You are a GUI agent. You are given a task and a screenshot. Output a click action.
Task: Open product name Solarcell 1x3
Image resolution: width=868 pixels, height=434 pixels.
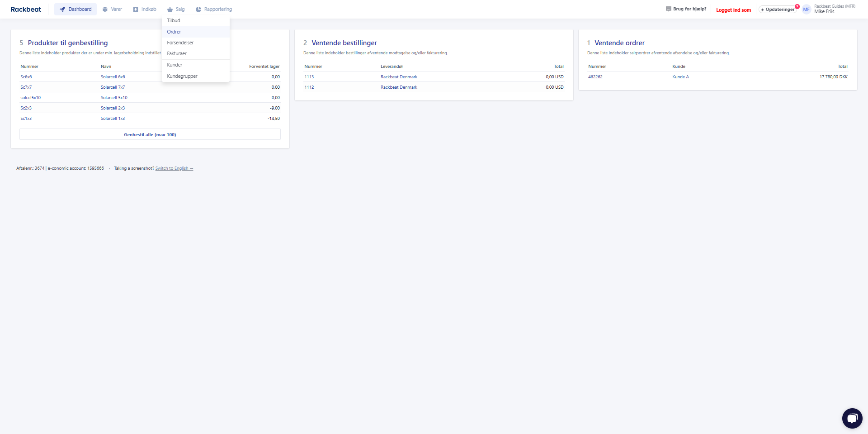(113, 119)
